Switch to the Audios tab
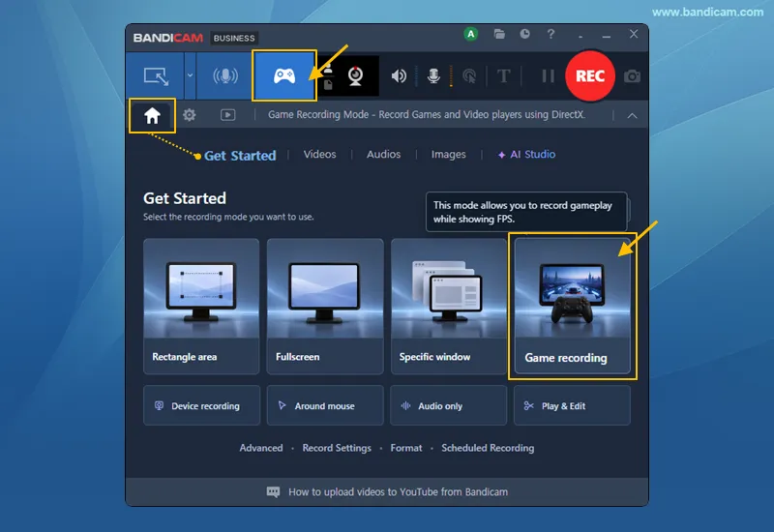The image size is (774, 532). [x=383, y=155]
